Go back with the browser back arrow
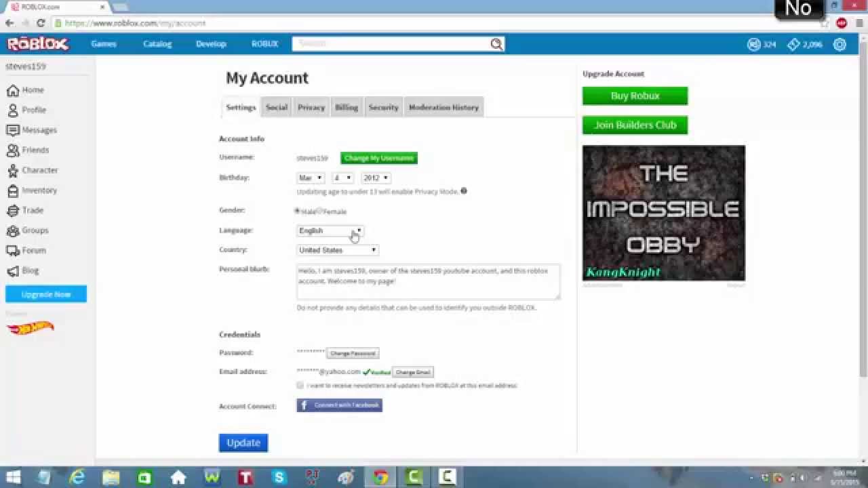 (x=9, y=23)
